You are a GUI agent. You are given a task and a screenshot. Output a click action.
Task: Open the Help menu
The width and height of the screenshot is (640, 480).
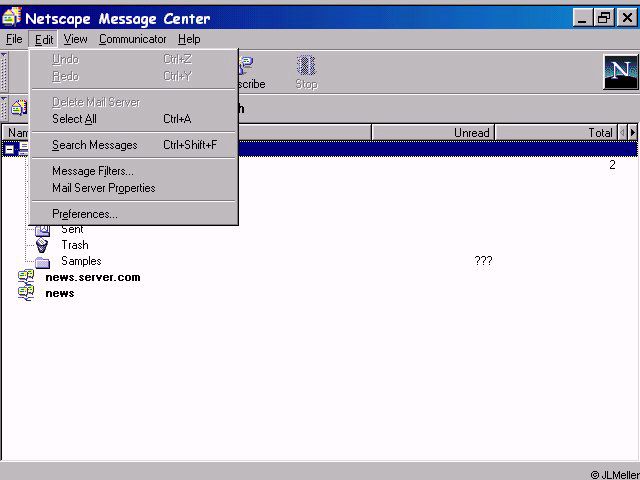tap(189, 39)
